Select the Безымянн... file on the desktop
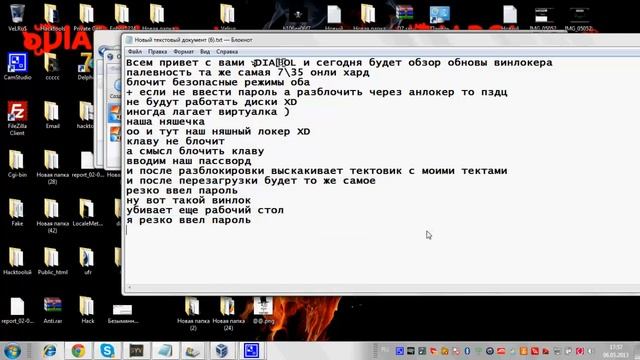This screenshot has width=640, height=360. [x=122, y=313]
